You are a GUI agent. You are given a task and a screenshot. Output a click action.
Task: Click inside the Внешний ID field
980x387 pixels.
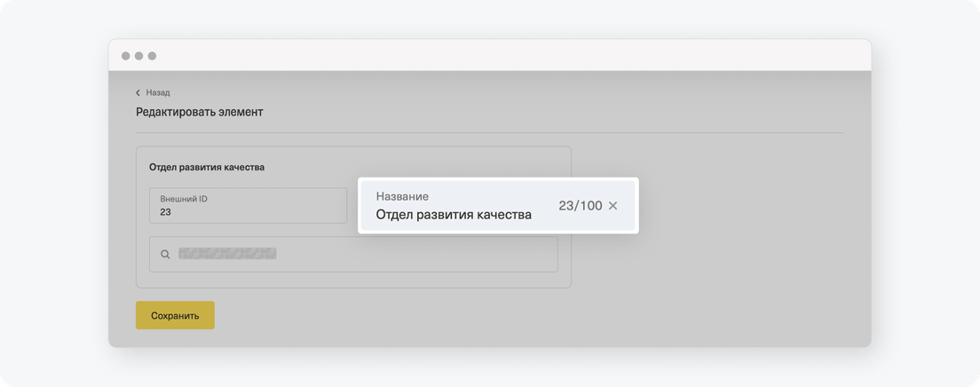249,206
